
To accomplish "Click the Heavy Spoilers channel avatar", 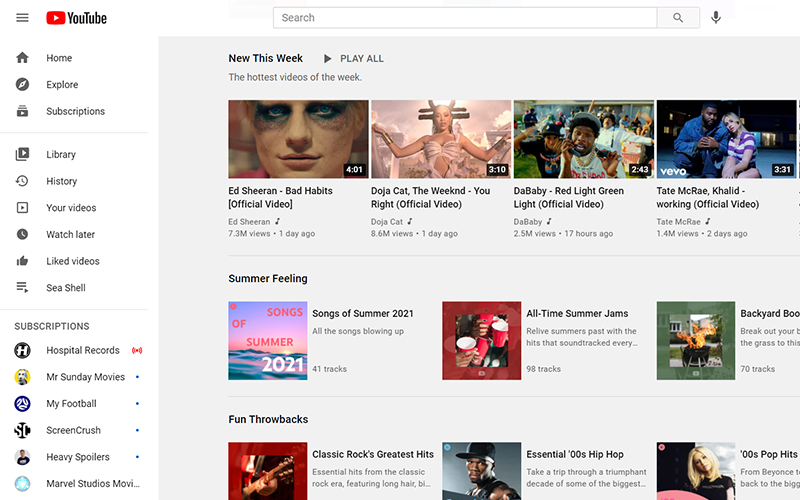I will pos(22,457).
